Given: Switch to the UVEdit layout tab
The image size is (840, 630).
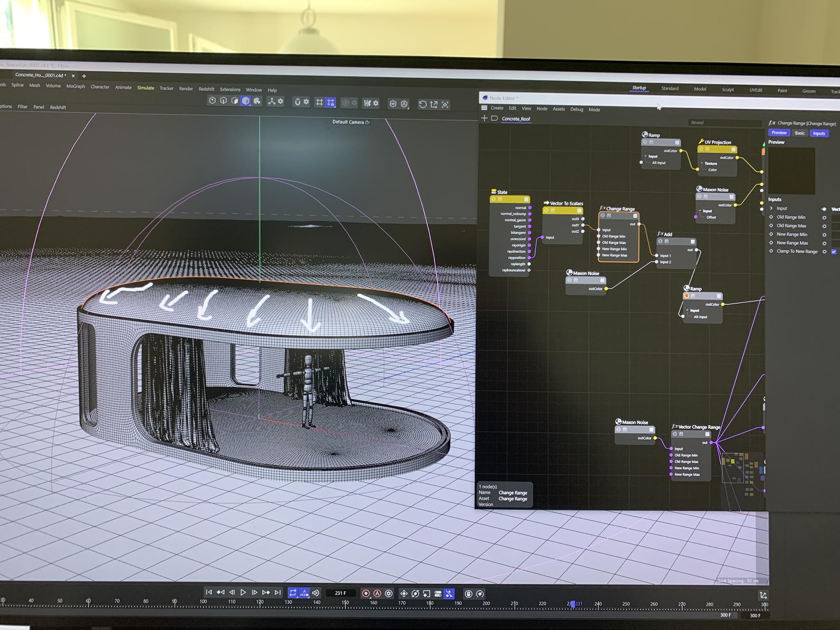Looking at the screenshot, I should [756, 90].
